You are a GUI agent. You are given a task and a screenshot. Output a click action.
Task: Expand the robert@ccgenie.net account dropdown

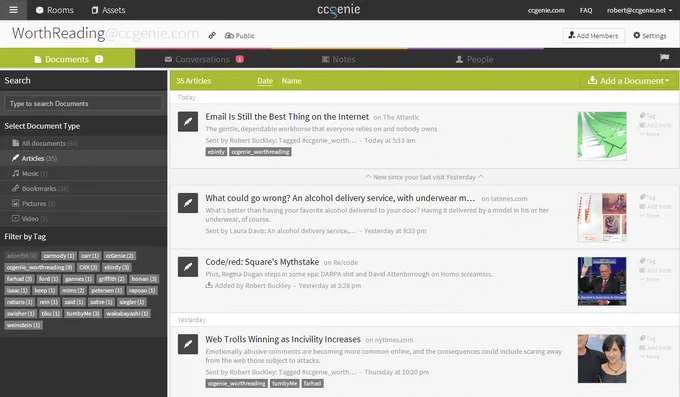pyautogui.click(x=639, y=10)
